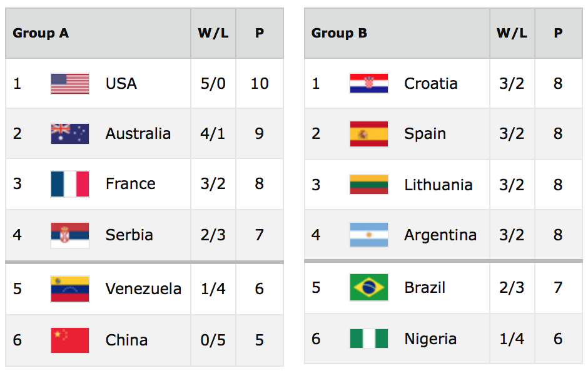The image size is (588, 373).
Task: Select the France flag image
Action: (x=70, y=184)
